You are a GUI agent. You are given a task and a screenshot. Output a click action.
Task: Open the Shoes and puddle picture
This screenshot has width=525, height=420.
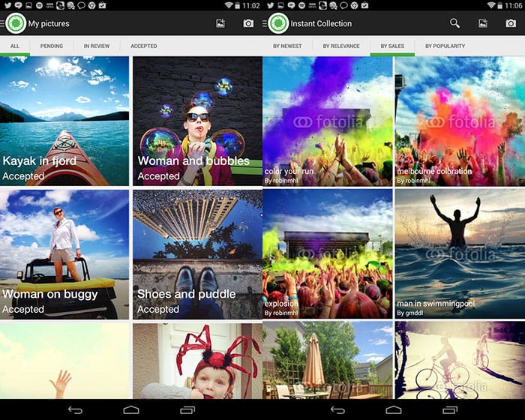197,254
